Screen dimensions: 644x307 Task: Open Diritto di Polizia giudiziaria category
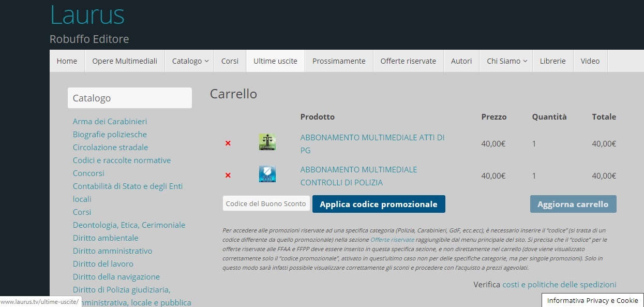[x=132, y=296]
